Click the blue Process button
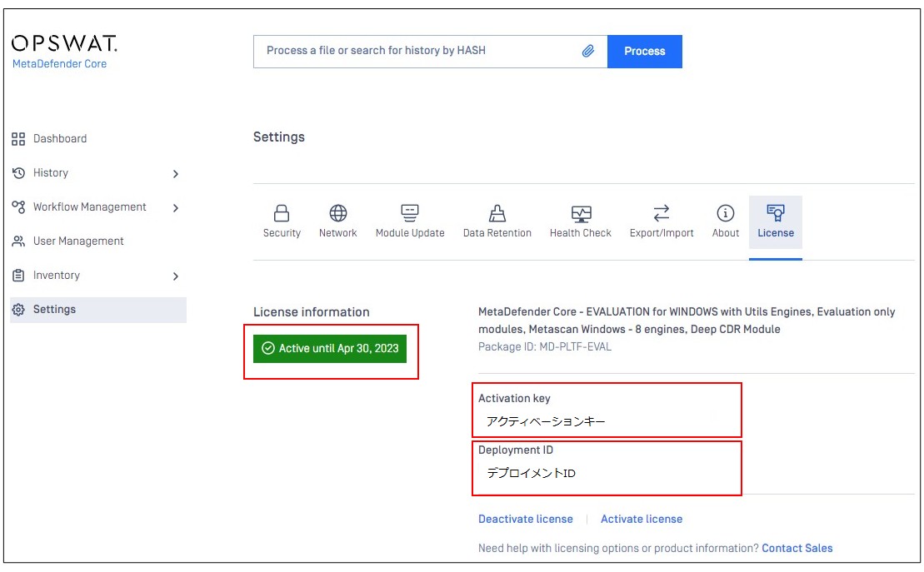The image size is (924, 572). [x=645, y=52]
